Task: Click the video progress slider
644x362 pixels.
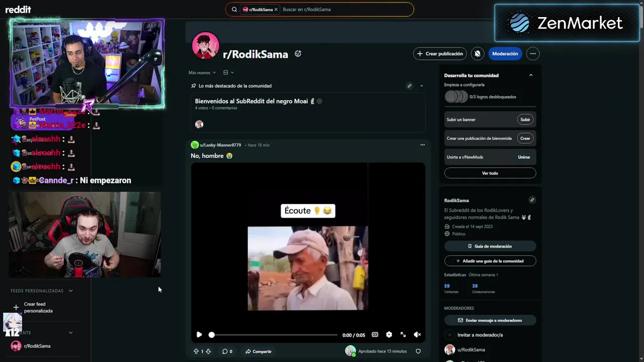Action: [274, 335]
